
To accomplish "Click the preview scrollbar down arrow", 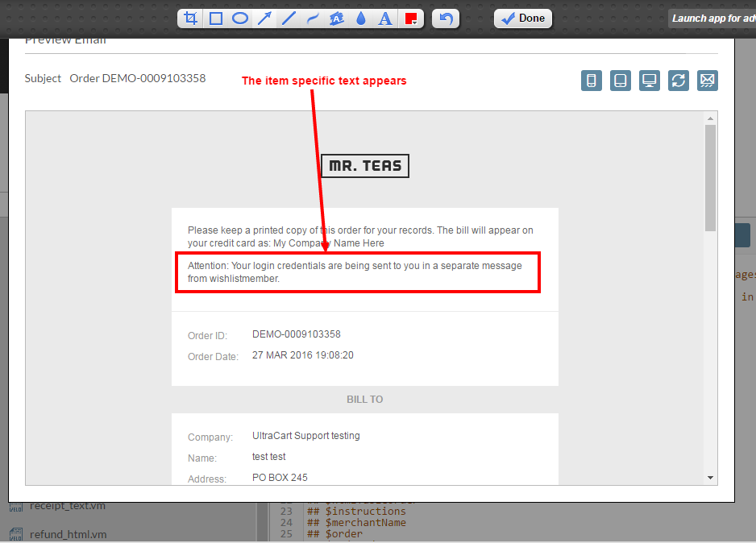I will click(710, 478).
